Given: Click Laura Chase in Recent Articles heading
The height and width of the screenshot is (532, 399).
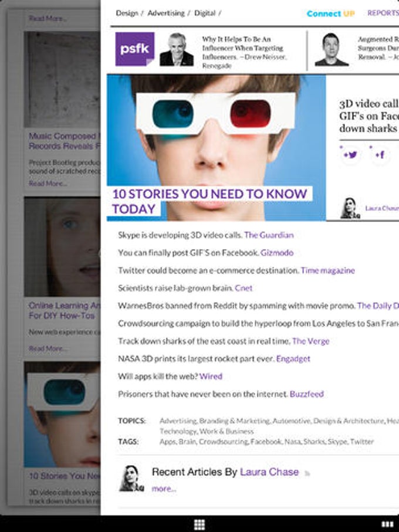Looking at the screenshot, I should 269,472.
